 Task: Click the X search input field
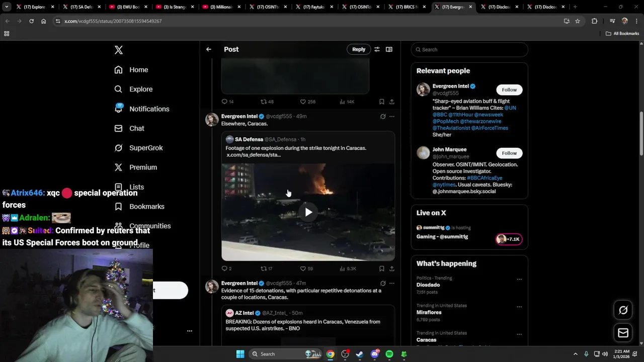pyautogui.click(x=469, y=49)
